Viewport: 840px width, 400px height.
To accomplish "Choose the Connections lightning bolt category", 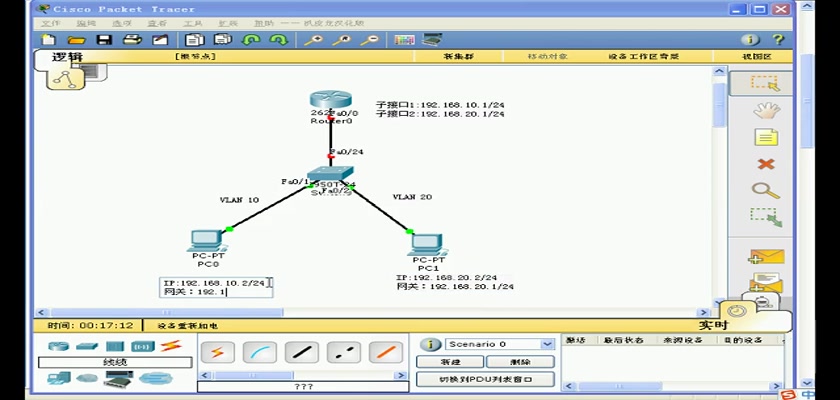I will [x=171, y=346].
